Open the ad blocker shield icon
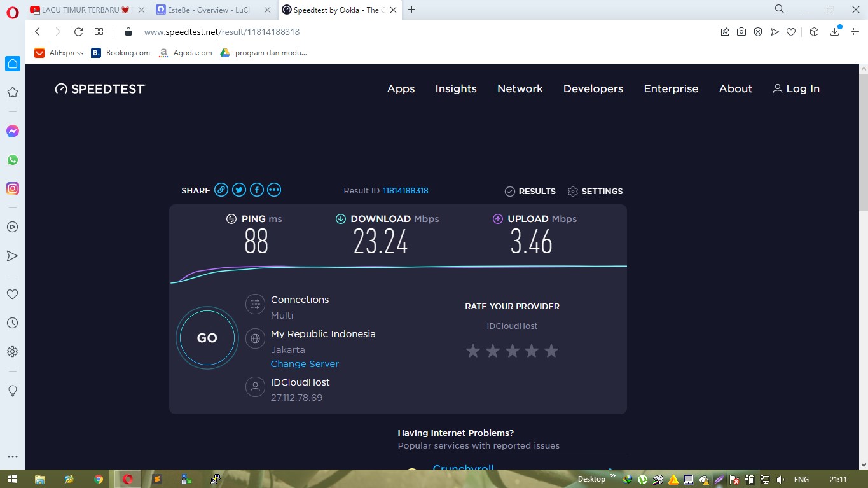 tap(758, 32)
